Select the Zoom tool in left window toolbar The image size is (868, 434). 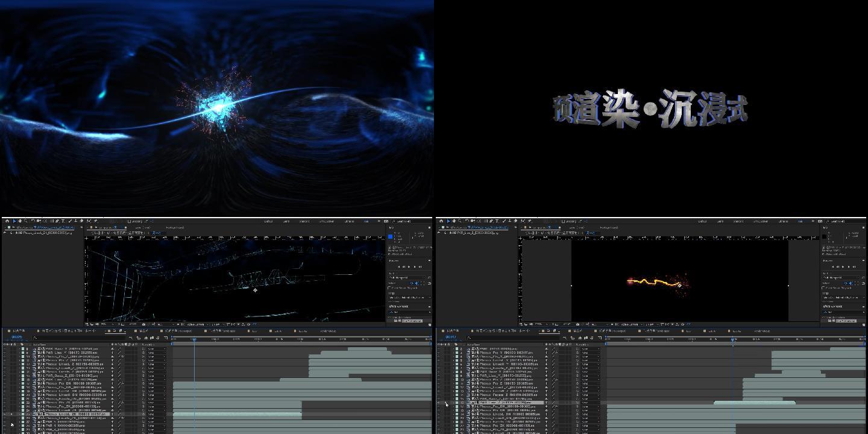pyautogui.click(x=26, y=221)
